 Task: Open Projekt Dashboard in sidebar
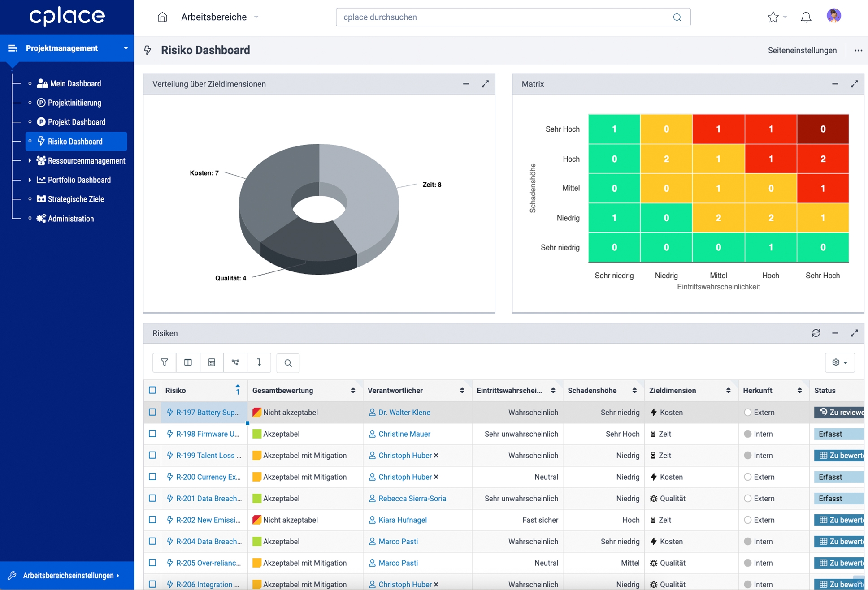[76, 122]
